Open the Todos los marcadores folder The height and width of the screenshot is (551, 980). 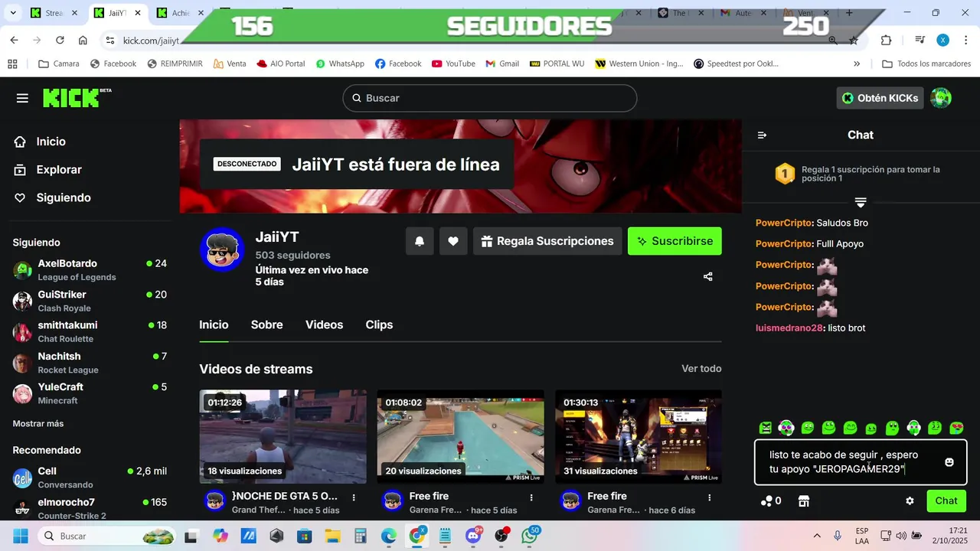(x=926, y=64)
